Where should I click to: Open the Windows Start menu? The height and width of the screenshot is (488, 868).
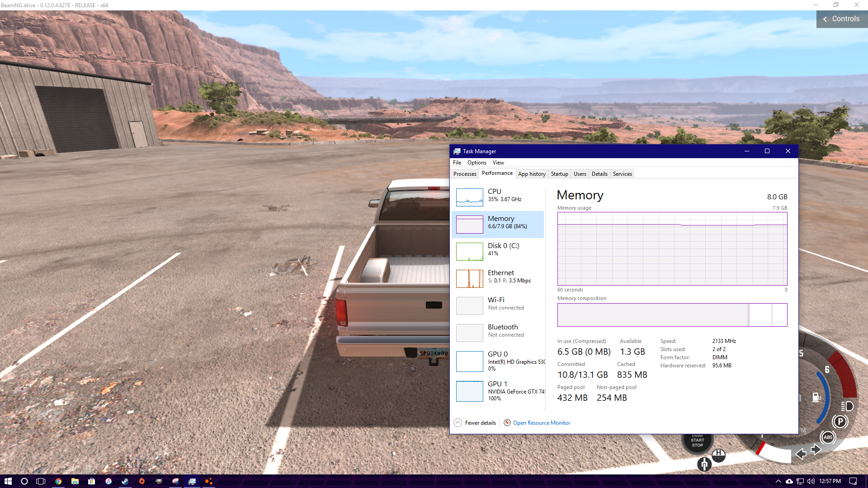[x=8, y=481]
